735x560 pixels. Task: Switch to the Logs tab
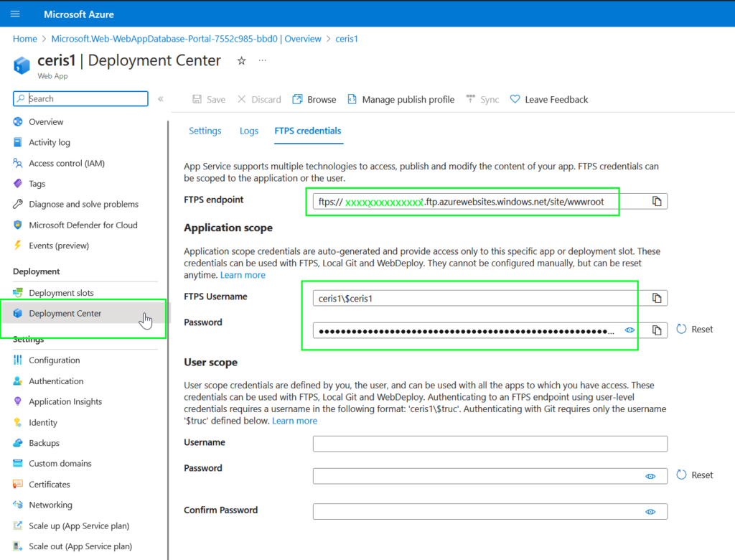249,131
